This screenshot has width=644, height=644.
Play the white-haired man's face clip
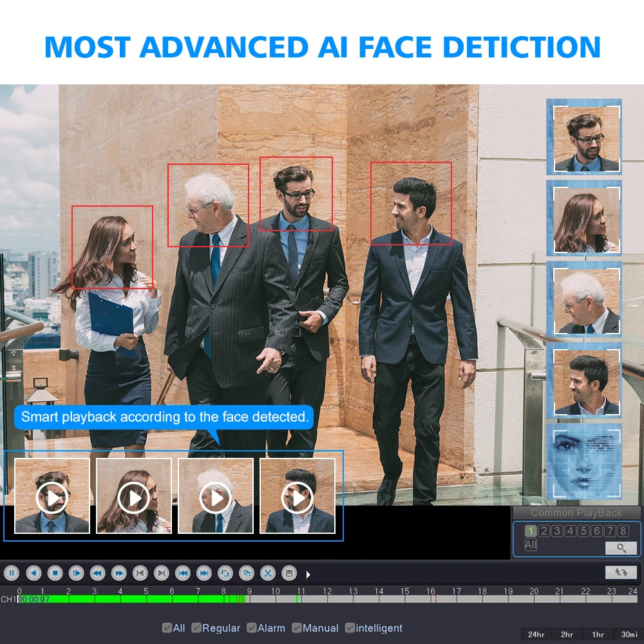216,498
